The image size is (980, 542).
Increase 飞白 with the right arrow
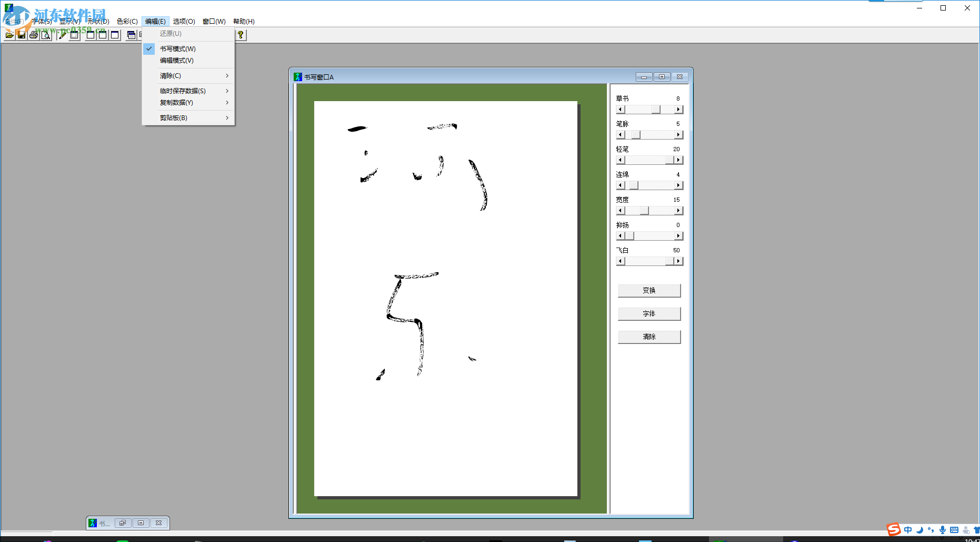pos(678,261)
